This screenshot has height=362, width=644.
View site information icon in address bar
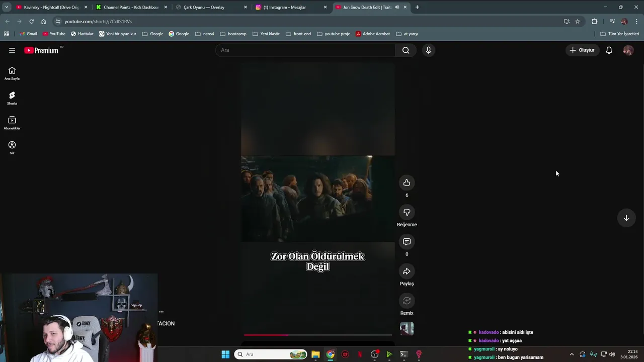pos(58,21)
